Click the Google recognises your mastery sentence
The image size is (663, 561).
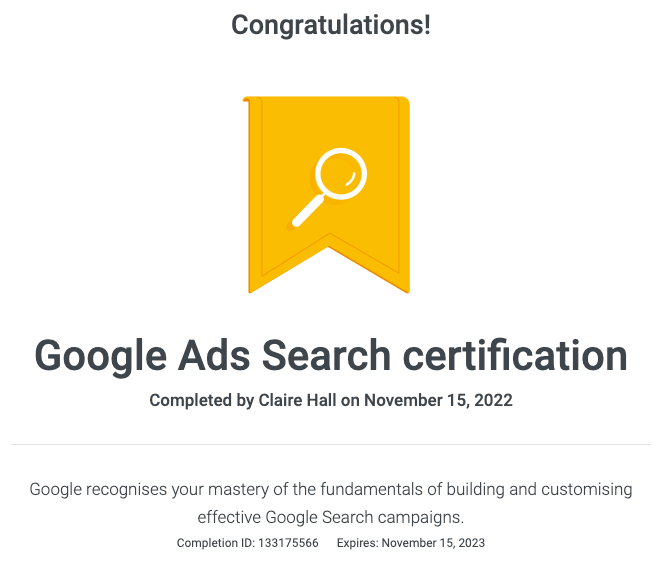tap(331, 490)
